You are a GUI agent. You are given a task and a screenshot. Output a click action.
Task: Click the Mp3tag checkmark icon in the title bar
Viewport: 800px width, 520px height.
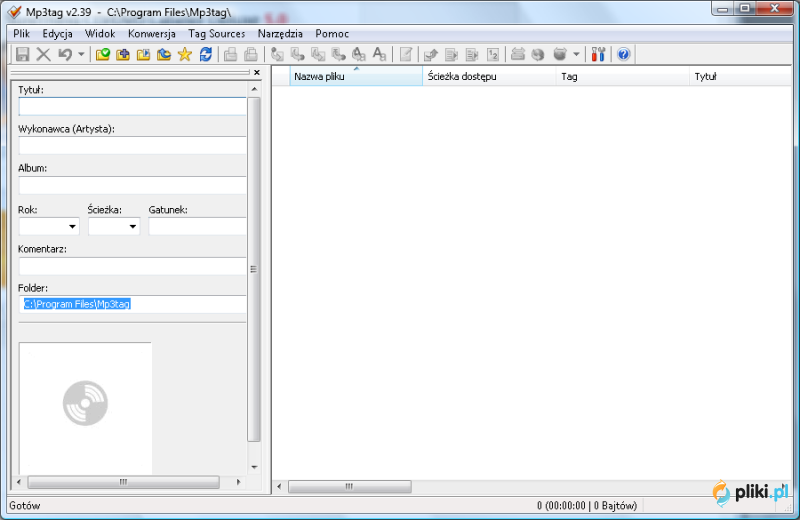[15, 12]
